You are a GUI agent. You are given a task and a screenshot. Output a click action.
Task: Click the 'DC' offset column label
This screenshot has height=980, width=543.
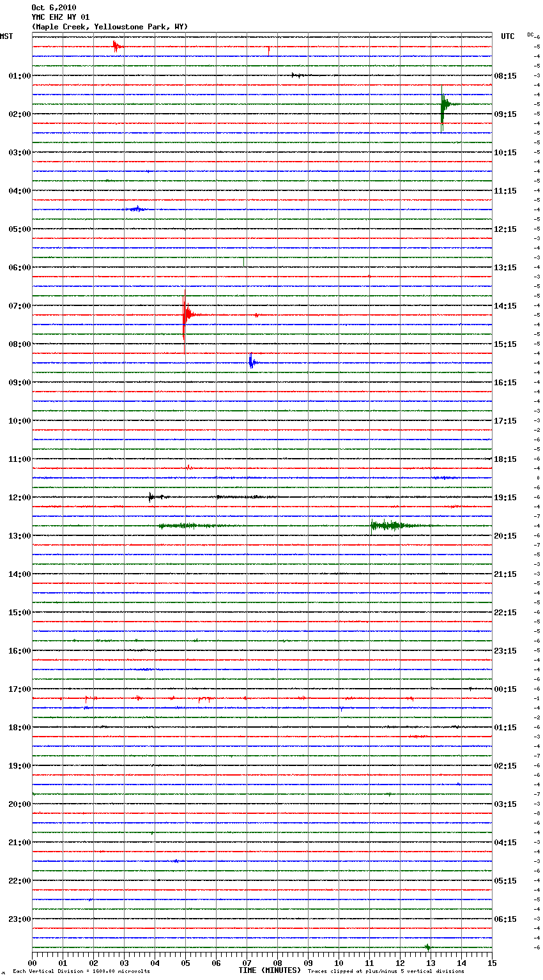[x=530, y=34]
